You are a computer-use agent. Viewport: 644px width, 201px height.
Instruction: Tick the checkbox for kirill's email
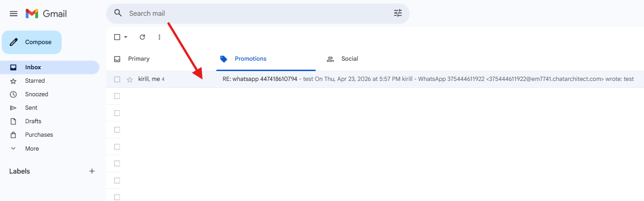point(117,79)
